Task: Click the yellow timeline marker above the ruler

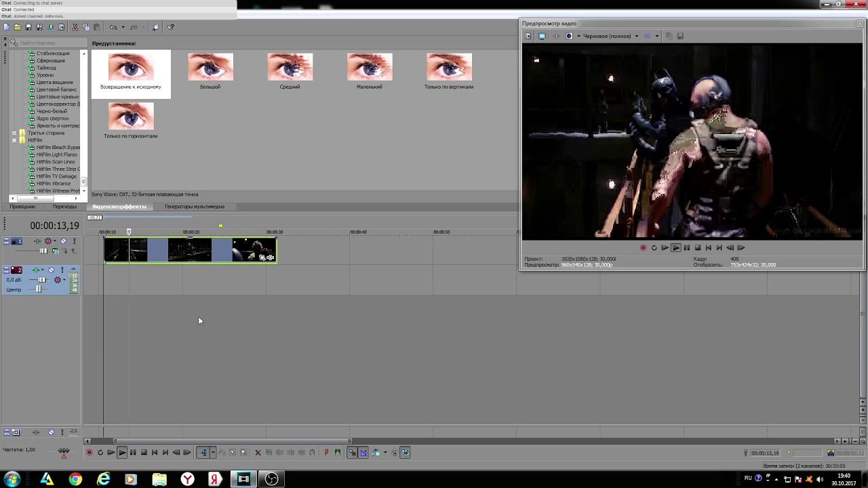Action: [220, 226]
